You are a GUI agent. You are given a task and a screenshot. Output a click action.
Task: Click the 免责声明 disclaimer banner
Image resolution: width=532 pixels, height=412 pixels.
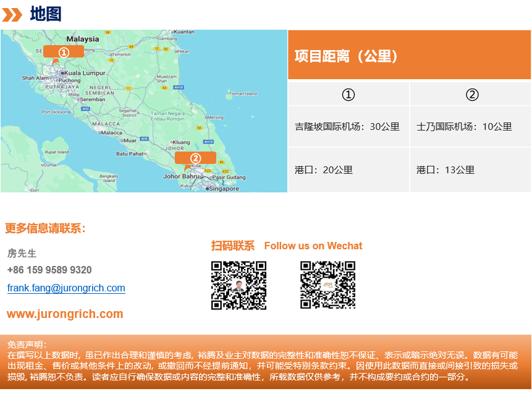coord(266,361)
